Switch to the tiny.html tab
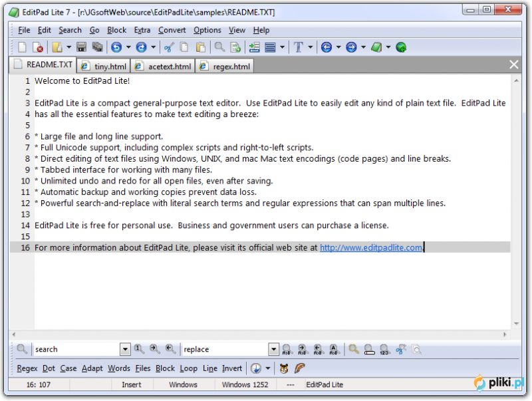The image size is (532, 401). coord(104,66)
